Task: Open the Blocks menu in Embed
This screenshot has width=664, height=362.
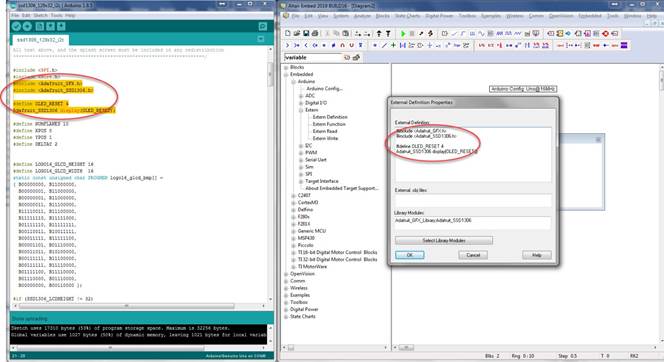Action: 382,16
